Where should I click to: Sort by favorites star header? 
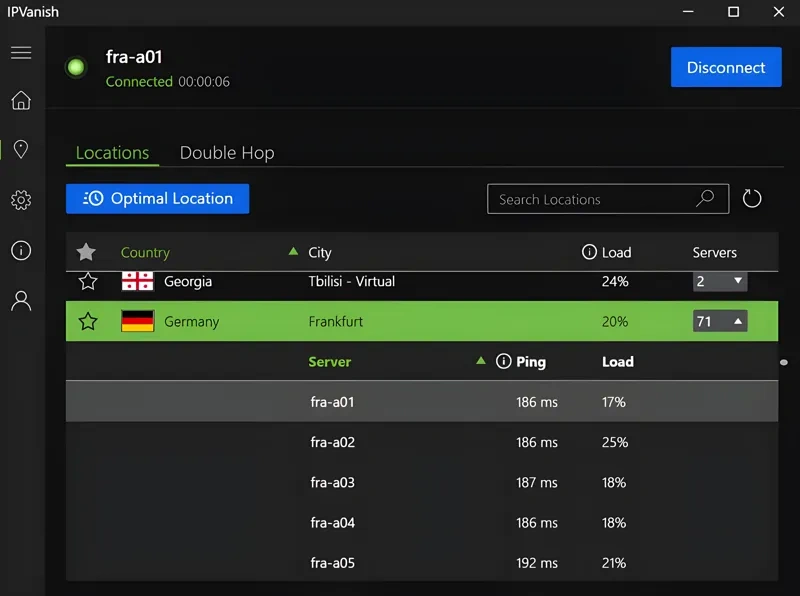pos(86,252)
